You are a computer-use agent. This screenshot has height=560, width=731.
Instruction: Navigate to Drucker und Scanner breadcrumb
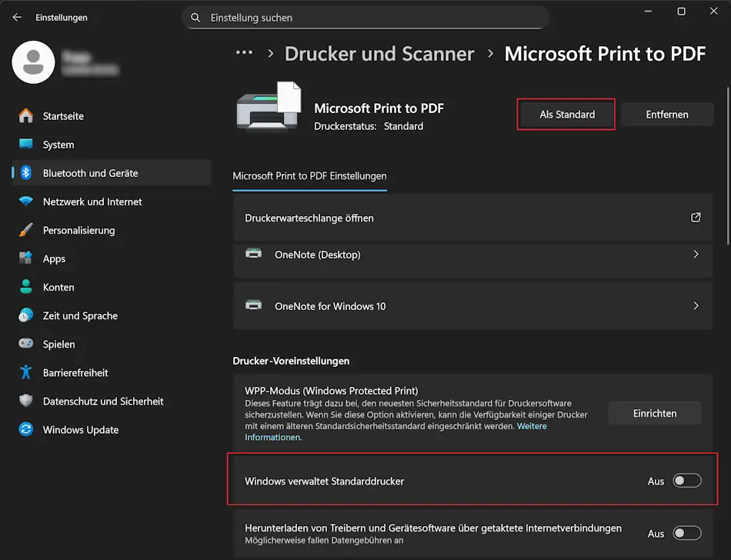click(379, 54)
